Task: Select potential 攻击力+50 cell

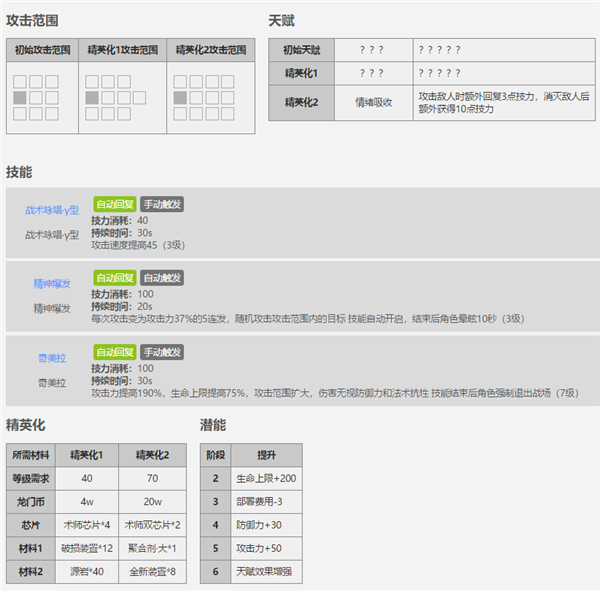Action: click(266, 549)
